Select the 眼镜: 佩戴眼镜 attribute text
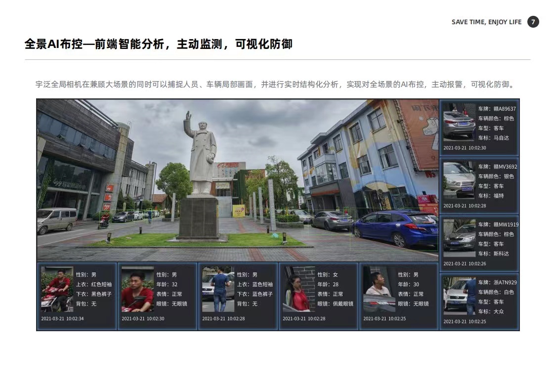 (x=335, y=304)
